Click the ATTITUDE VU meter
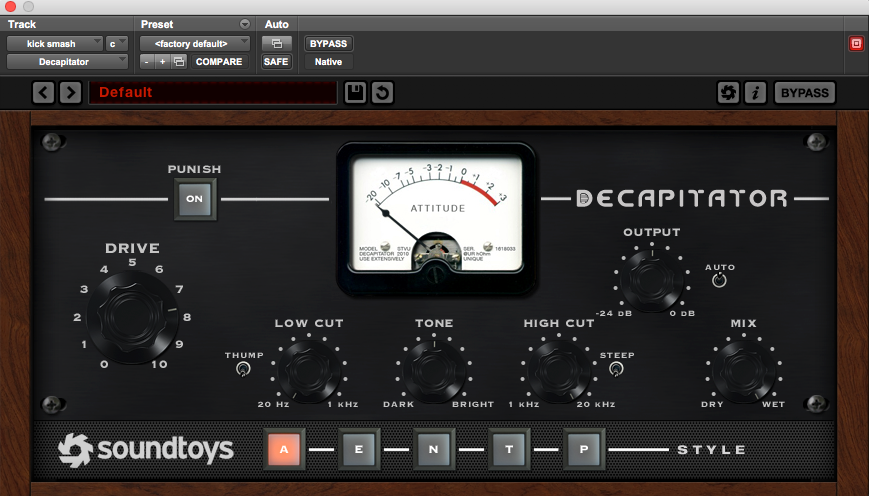 point(436,218)
